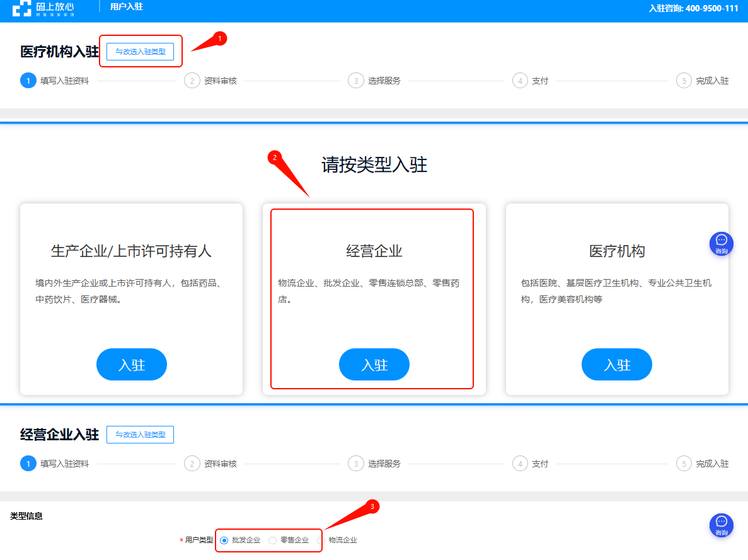This screenshot has height=560, width=748.
Task: Click step 4 支付 circle in 医疗机构入驻 steps
Action: (x=520, y=81)
